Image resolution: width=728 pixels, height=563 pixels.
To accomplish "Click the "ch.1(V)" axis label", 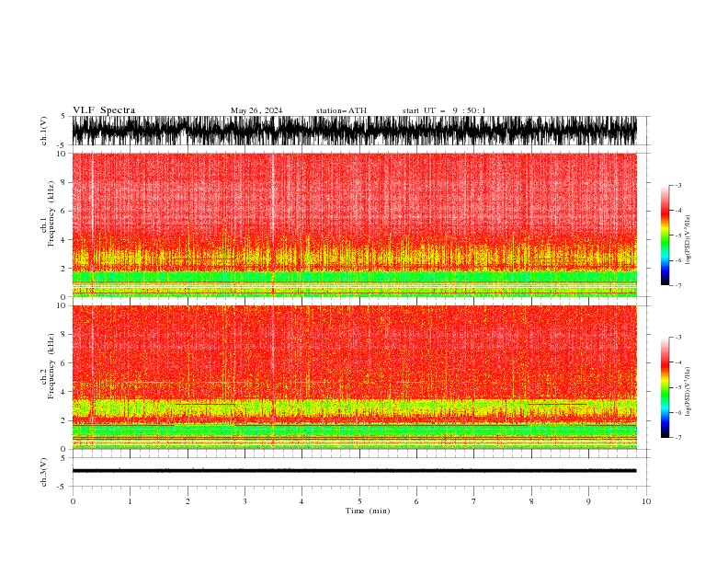I will point(44,131).
